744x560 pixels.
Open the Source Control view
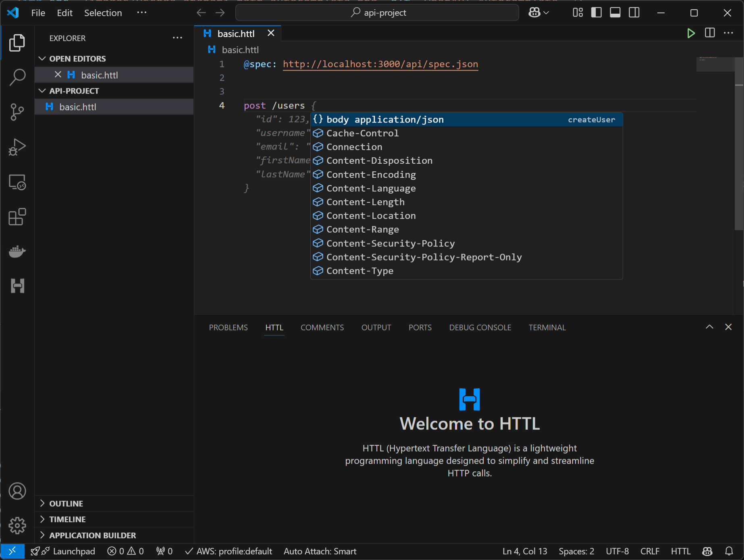click(17, 112)
